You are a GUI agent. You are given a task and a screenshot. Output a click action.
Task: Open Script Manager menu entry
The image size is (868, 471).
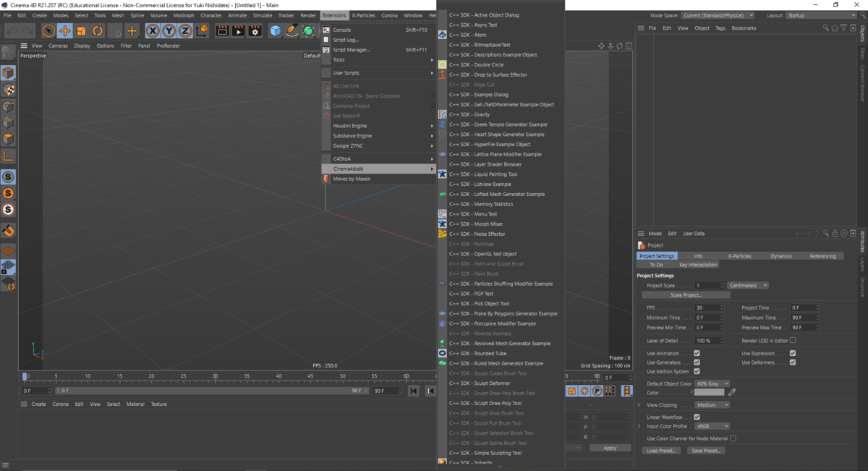[x=379, y=50]
